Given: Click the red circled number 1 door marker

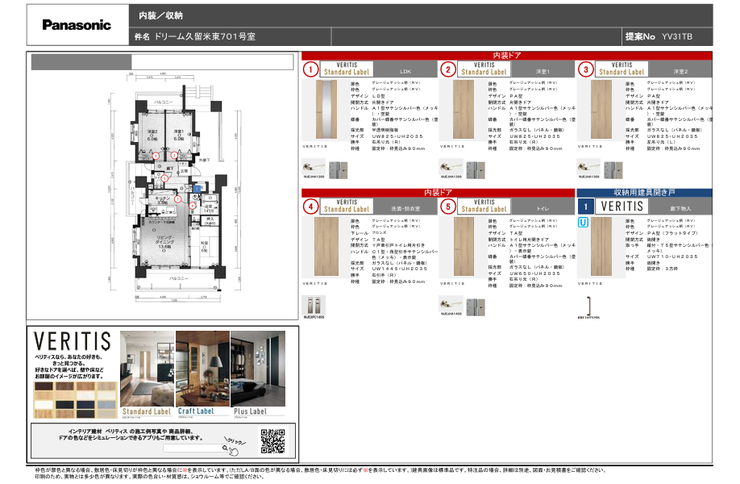Looking at the screenshot, I should pyautogui.click(x=312, y=70).
